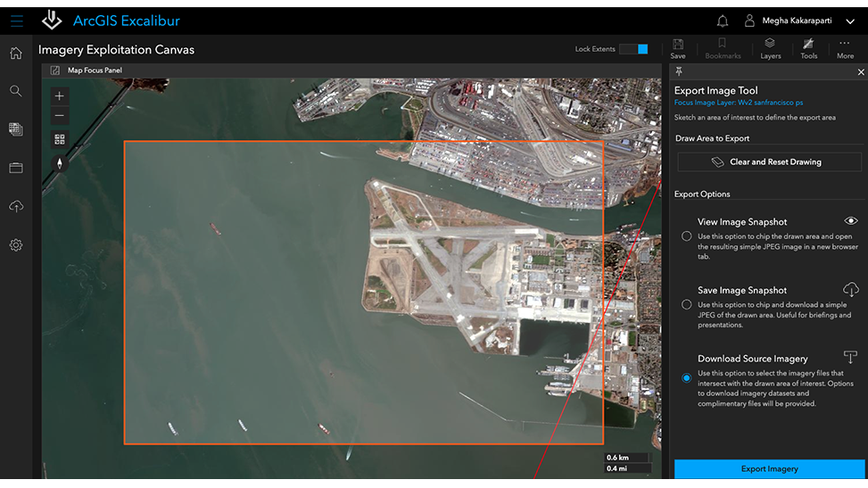Viewport: 868px width, 488px height.
Task: Open the projects folder sidebar icon
Action: pyautogui.click(x=16, y=168)
